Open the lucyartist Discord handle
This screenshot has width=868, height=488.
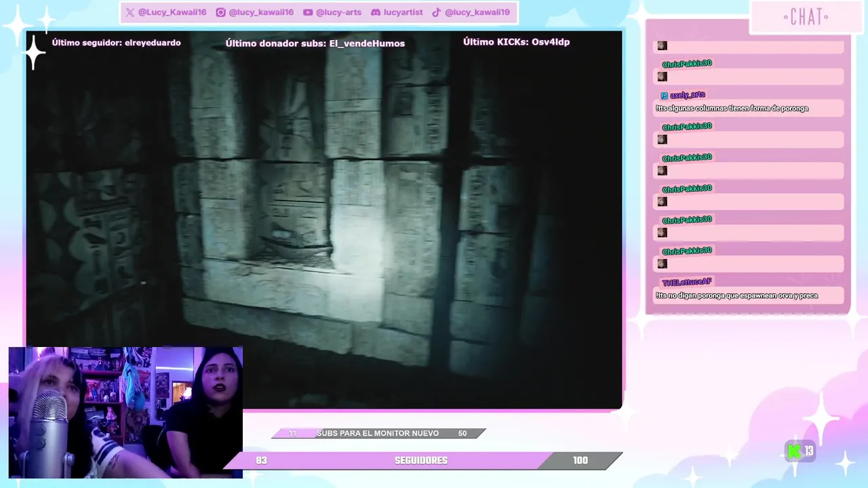403,12
